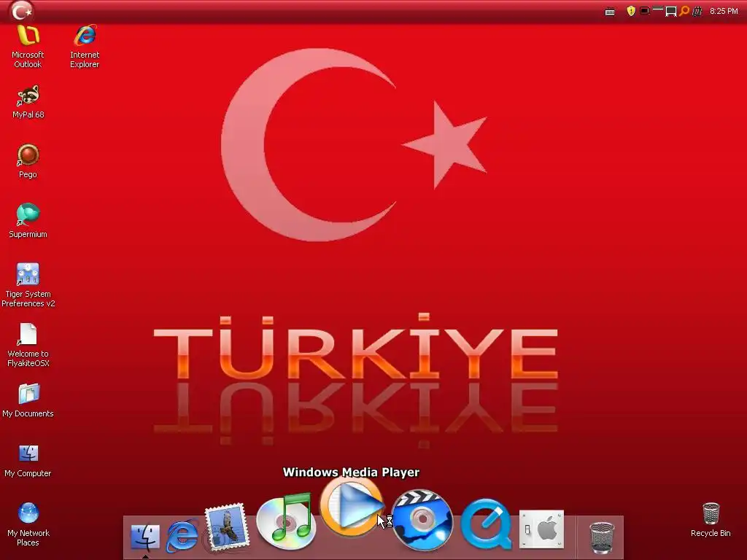Open the Mail stamp icon in dock
The height and width of the screenshot is (560, 747).
(x=227, y=527)
